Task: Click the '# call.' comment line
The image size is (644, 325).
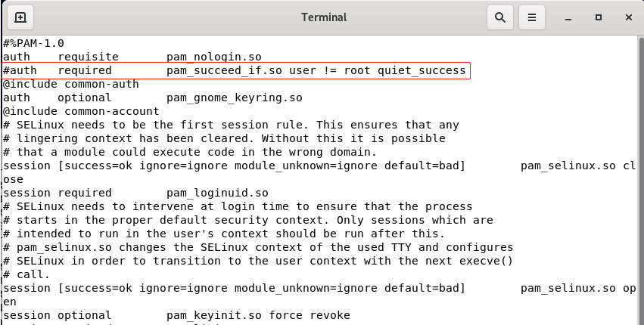Action: click(x=26, y=274)
